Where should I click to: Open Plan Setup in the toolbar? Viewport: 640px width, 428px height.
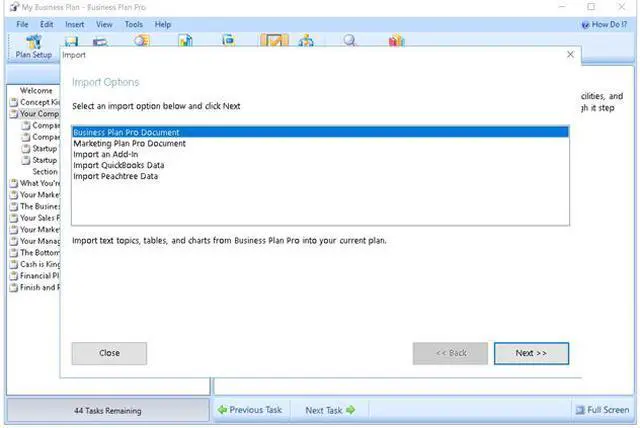coord(33,47)
